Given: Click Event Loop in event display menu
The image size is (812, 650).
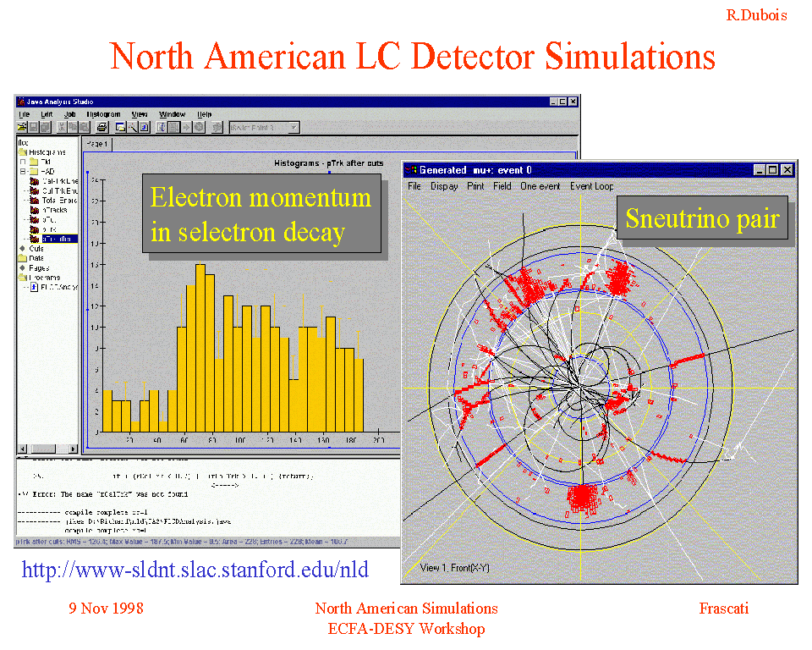Looking at the screenshot, I should [591, 186].
